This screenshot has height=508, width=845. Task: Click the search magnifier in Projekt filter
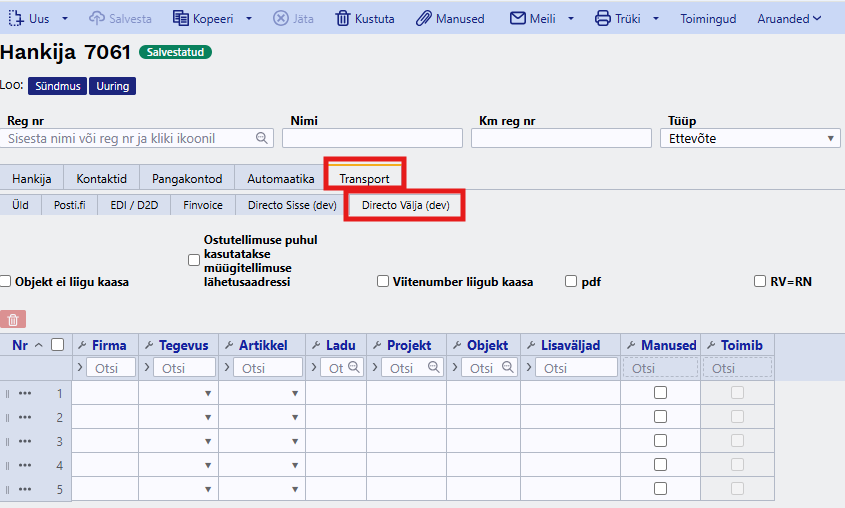pos(433,367)
